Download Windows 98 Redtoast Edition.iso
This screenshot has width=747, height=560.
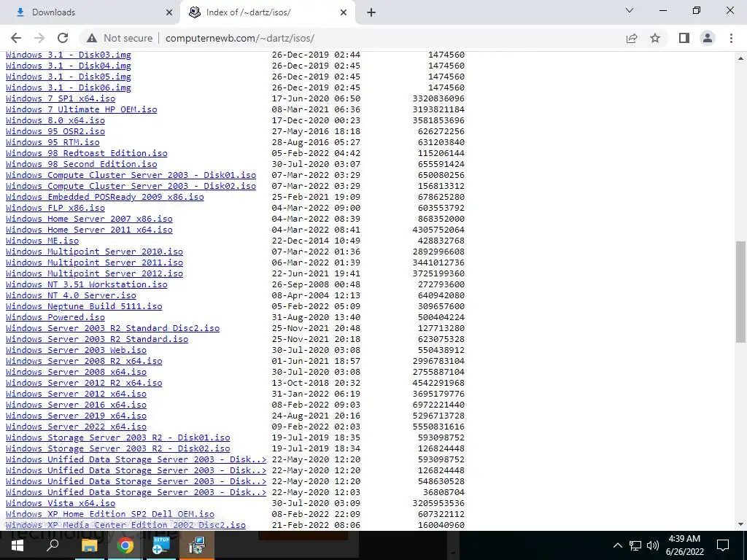pos(87,153)
